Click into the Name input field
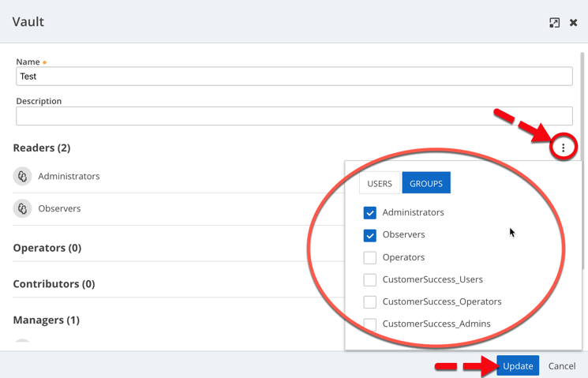Screen dimensions: 588x378 coord(294,77)
